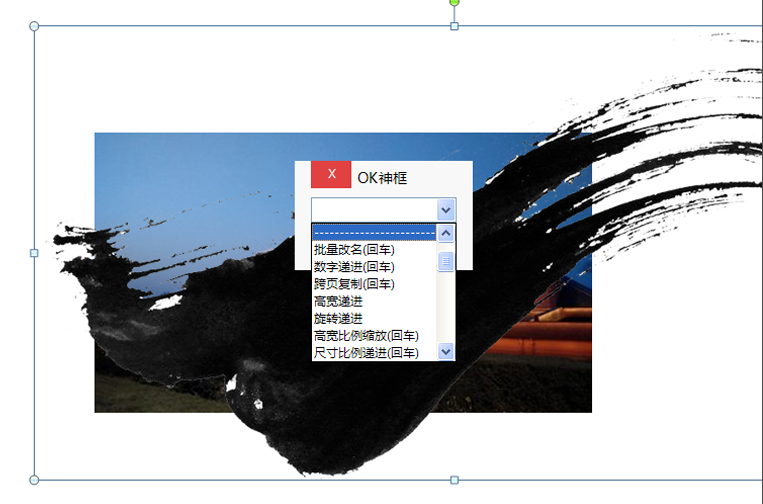This screenshot has height=504, width=763.
Task: Select 高宽递进 in the dropdown list
Action: click(x=374, y=302)
